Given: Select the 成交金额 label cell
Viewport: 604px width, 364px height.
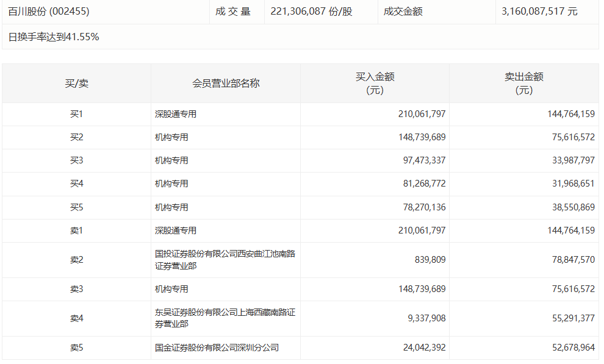Looking at the screenshot, I should pyautogui.click(x=403, y=12).
